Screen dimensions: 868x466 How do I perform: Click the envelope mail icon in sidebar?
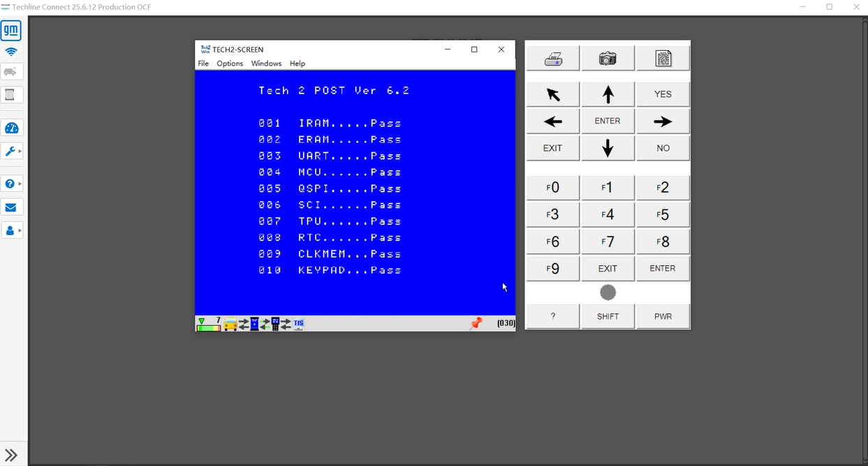[11, 207]
